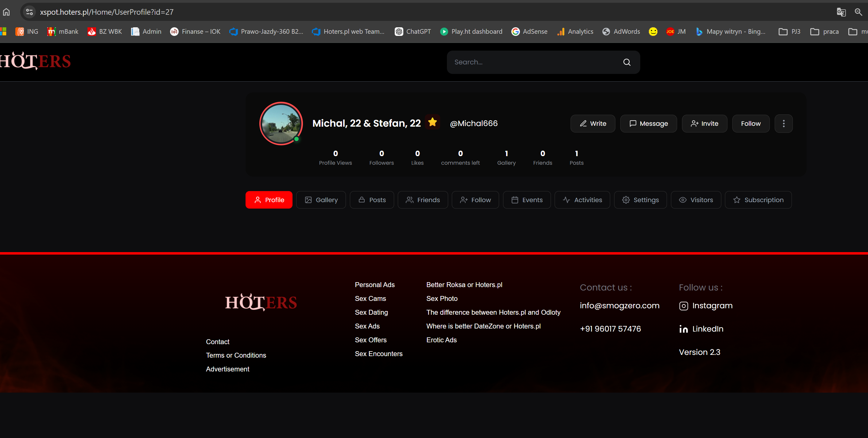Open the Personal Ads link

(375, 285)
